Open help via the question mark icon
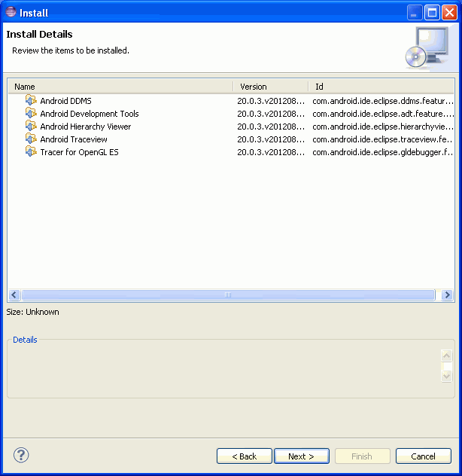Image resolution: width=462 pixels, height=476 pixels. (21, 455)
